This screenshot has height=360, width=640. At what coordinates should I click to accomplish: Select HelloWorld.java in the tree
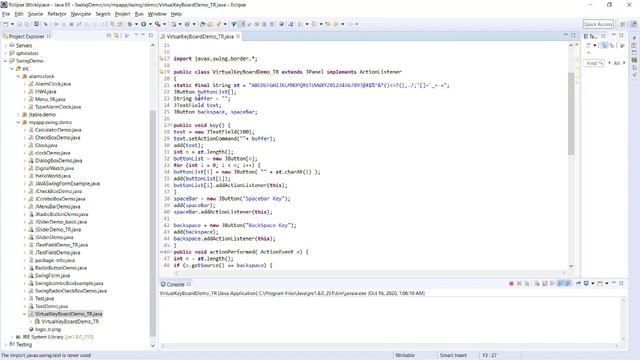53,176
